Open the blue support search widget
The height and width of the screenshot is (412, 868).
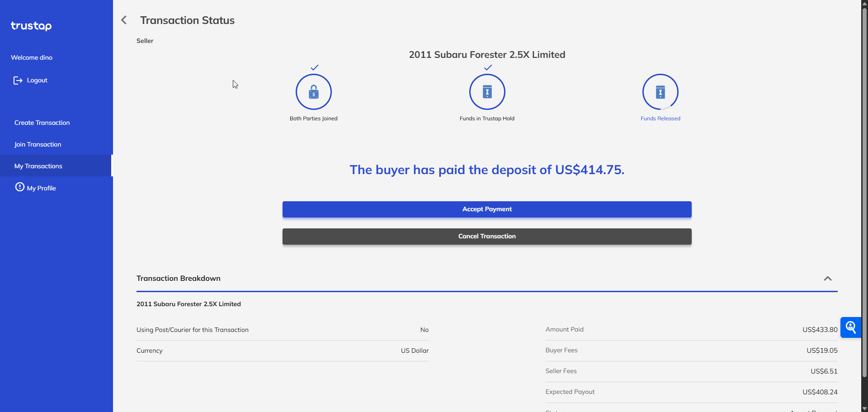click(850, 327)
